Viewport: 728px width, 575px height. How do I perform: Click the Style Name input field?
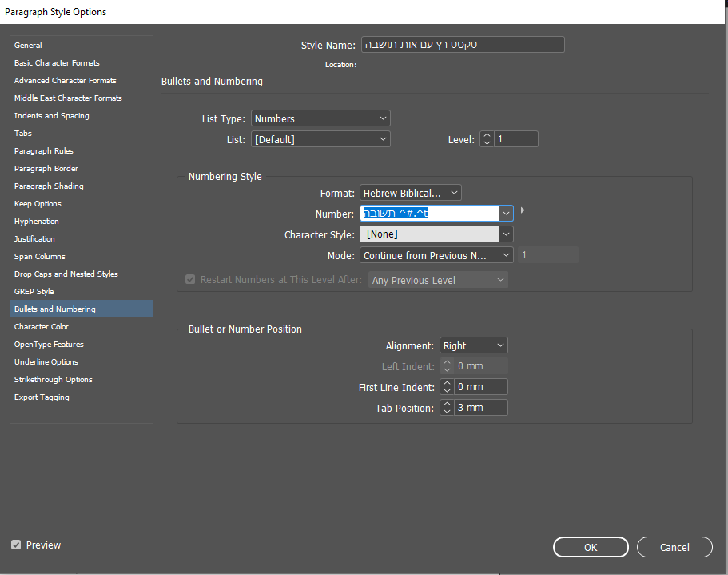pyautogui.click(x=463, y=45)
